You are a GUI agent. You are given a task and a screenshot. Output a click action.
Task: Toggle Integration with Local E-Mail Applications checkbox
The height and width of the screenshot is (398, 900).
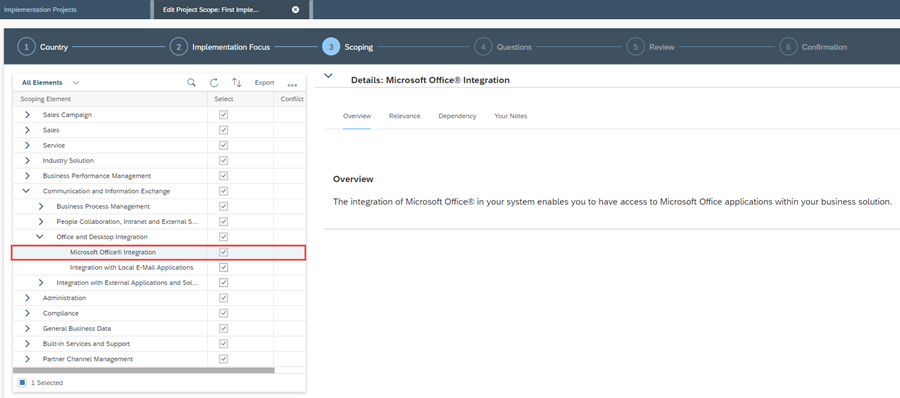tap(224, 268)
